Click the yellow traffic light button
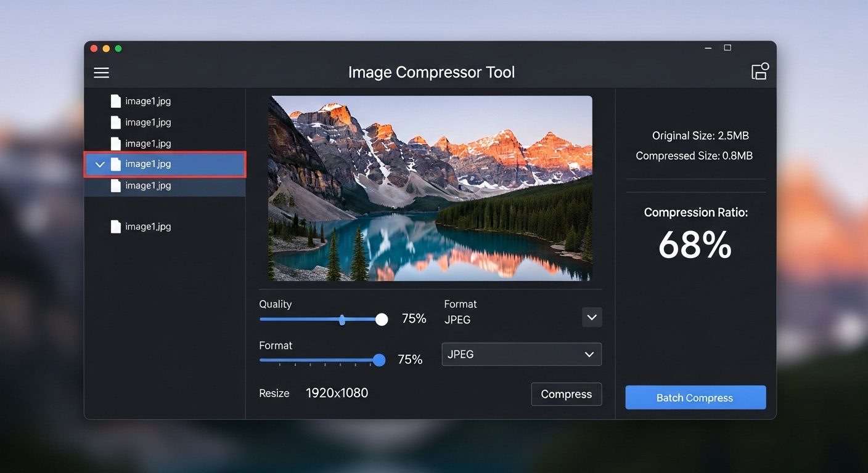The image size is (868, 473). click(106, 49)
